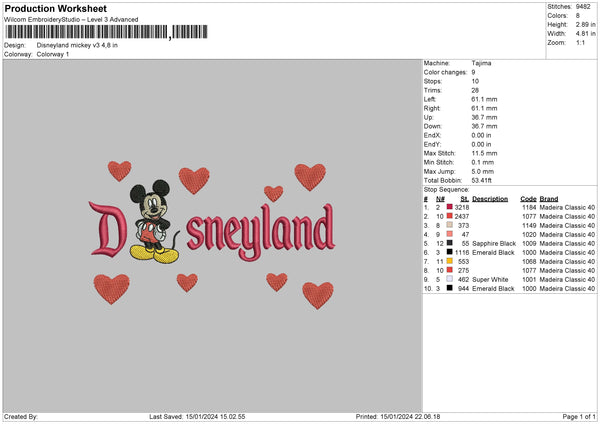
Task: Click the Machine value 'Tajima'
Action: 481,63
